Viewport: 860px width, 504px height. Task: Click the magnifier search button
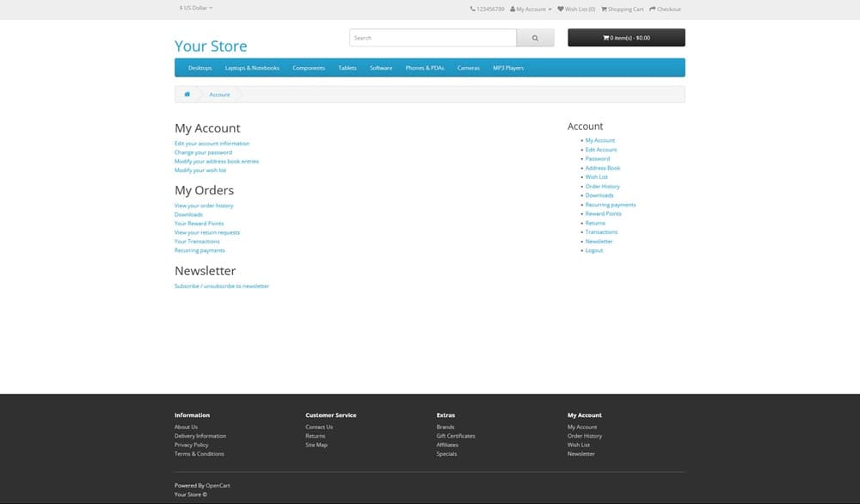[x=535, y=38]
